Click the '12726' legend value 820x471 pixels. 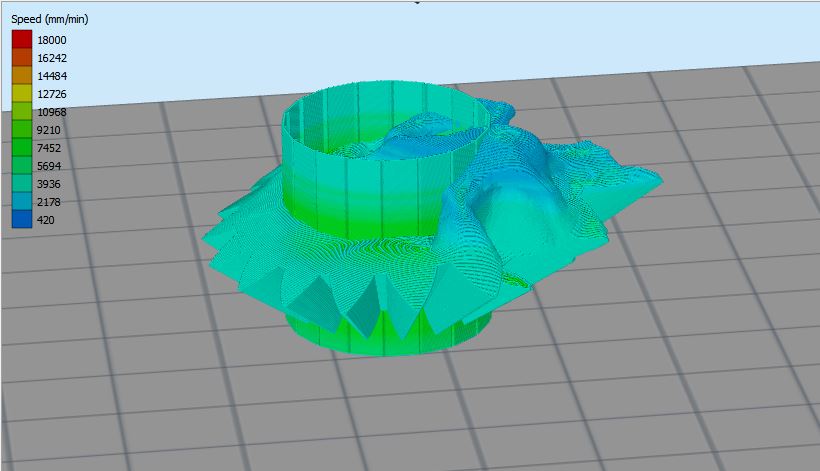[x=52, y=94]
